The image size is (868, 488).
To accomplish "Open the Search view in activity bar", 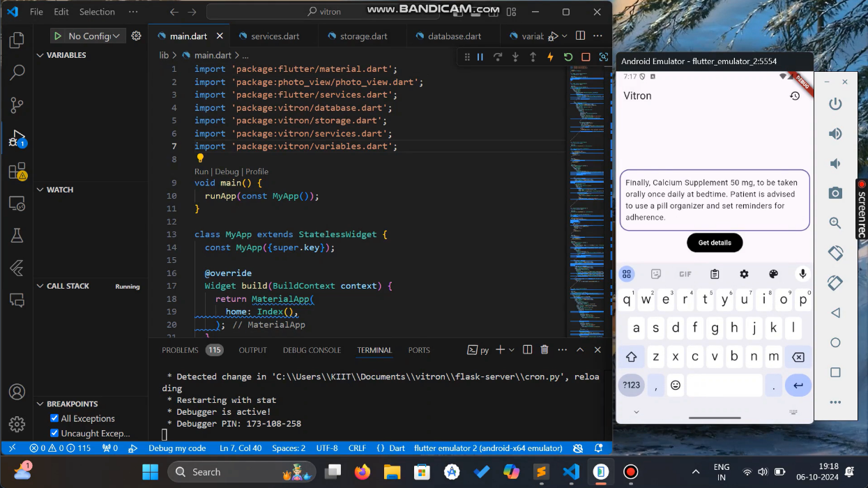I will click(17, 73).
